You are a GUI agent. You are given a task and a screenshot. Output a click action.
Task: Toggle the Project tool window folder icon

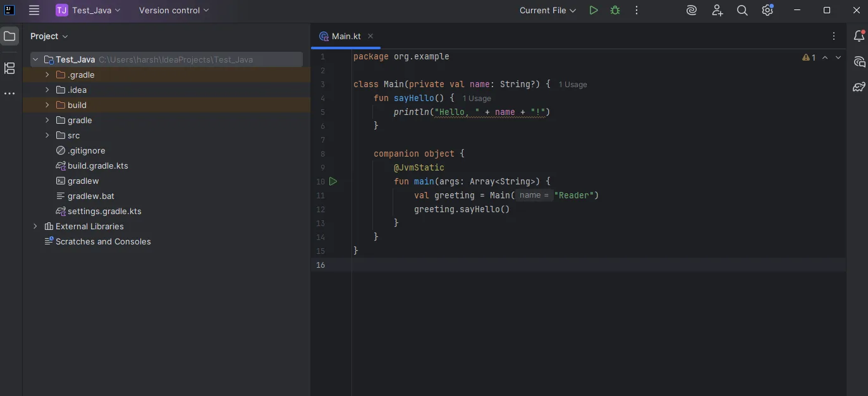(9, 36)
